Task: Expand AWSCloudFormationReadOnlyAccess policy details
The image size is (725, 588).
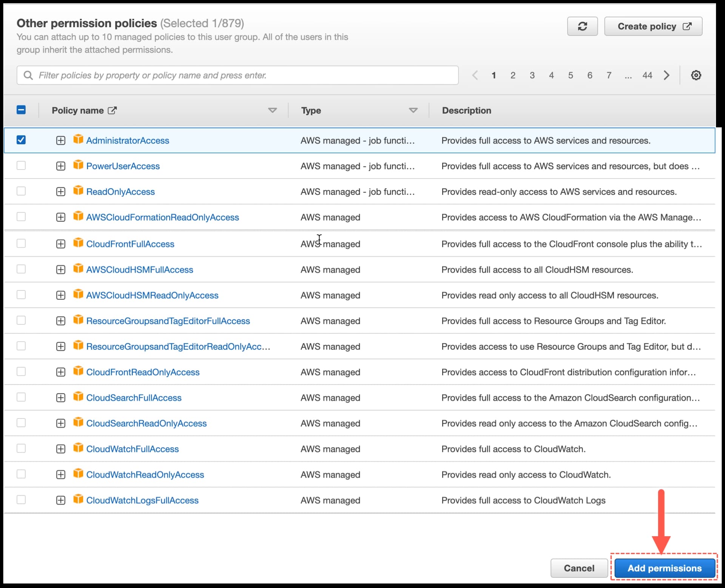Action: click(60, 218)
